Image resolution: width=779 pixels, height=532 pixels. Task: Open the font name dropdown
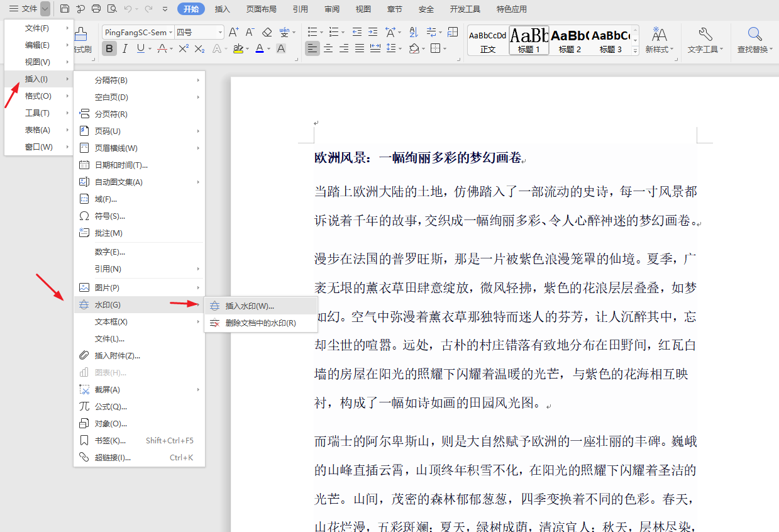coord(170,31)
